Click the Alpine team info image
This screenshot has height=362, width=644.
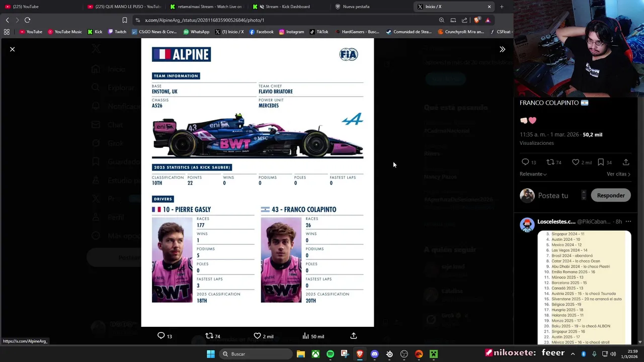pyautogui.click(x=258, y=183)
